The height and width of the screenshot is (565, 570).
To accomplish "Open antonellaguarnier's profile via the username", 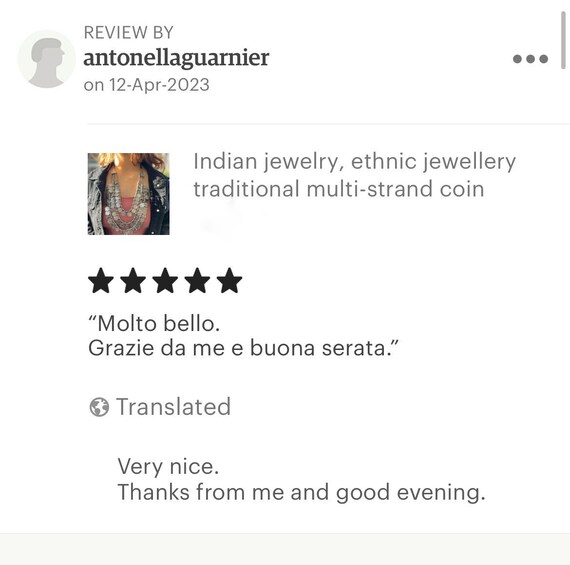I will coord(176,58).
